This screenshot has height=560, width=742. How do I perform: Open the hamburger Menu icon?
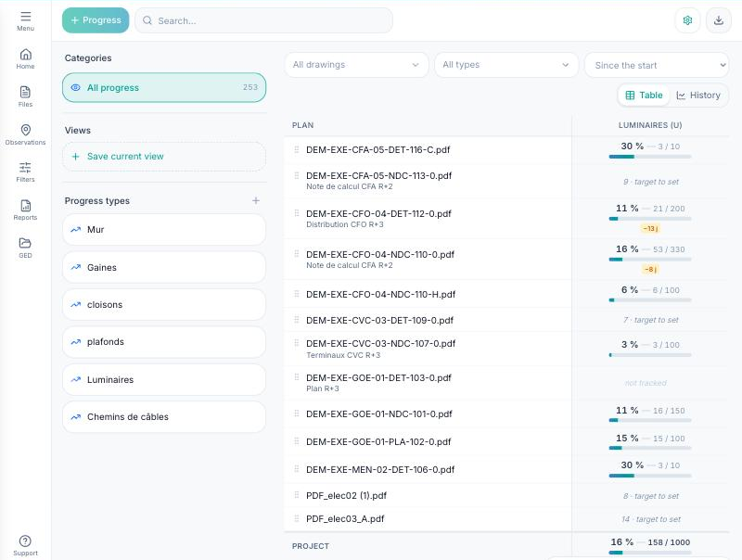(x=26, y=17)
